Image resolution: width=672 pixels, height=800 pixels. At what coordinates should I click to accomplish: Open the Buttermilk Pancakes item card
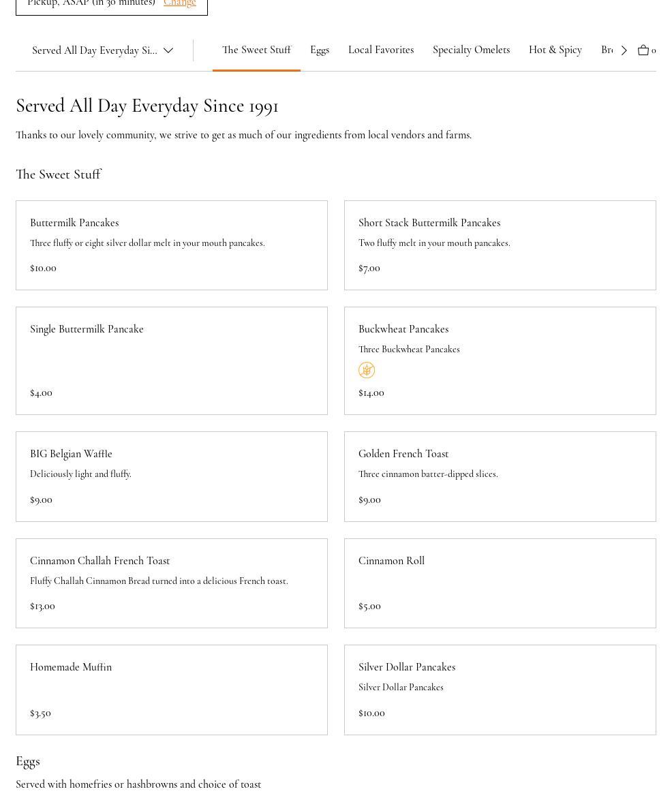point(171,245)
